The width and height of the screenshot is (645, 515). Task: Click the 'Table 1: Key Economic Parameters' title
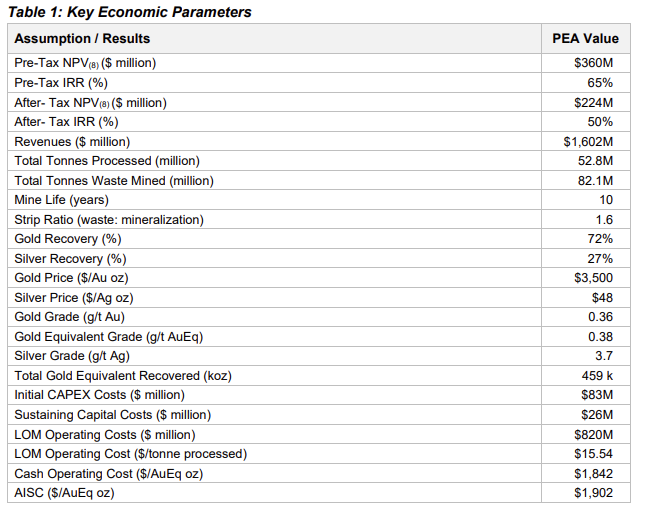coord(131,12)
